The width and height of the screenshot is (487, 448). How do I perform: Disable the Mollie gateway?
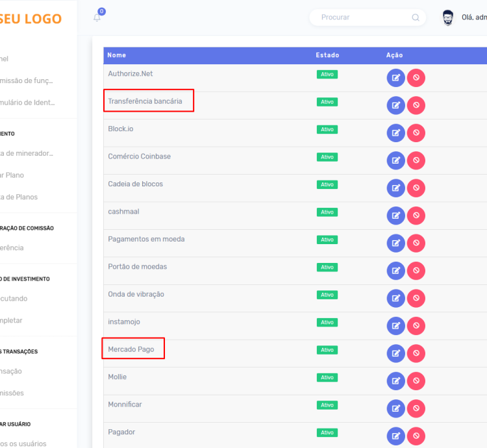pyautogui.click(x=416, y=381)
